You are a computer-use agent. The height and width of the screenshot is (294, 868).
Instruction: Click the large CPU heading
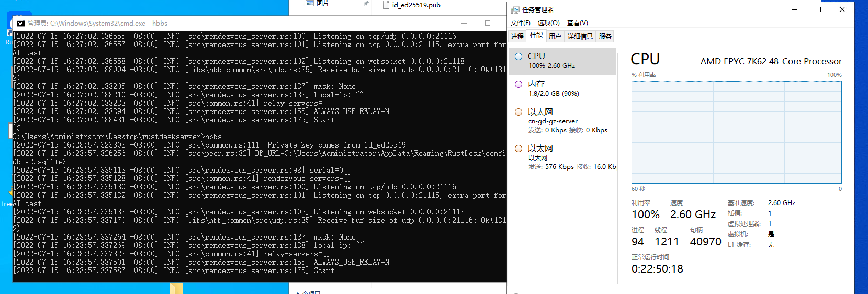(645, 59)
